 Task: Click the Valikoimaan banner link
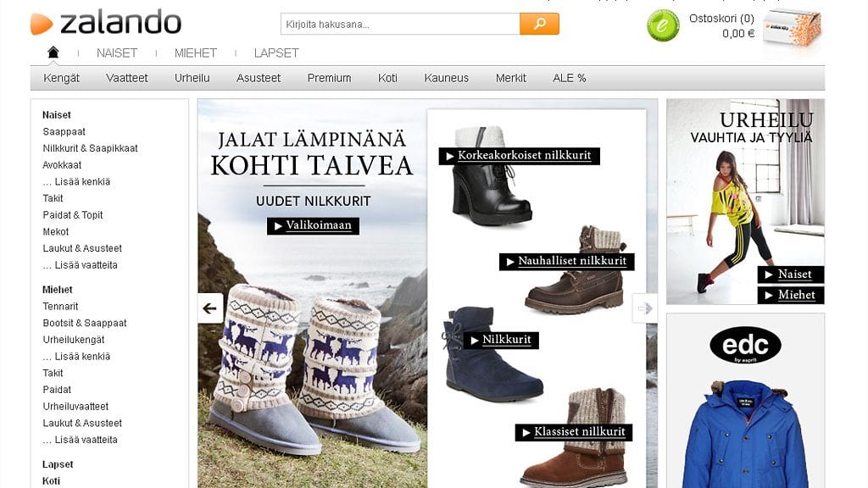coord(314,225)
